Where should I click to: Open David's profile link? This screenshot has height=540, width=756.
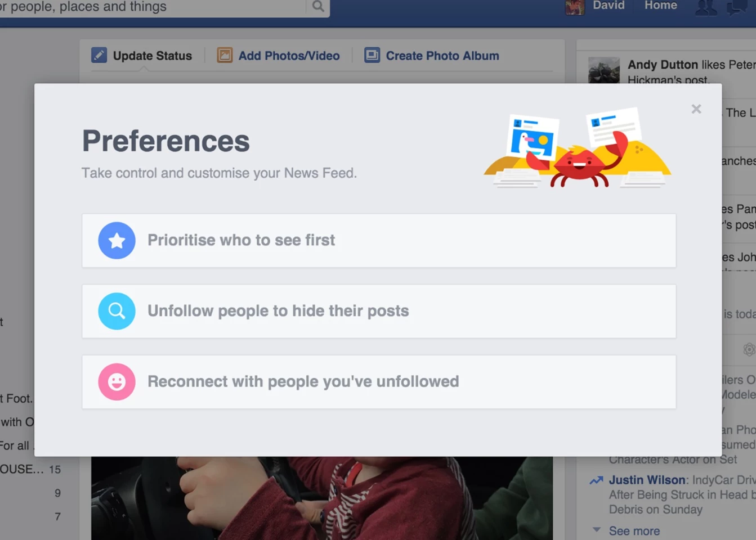[609, 5]
